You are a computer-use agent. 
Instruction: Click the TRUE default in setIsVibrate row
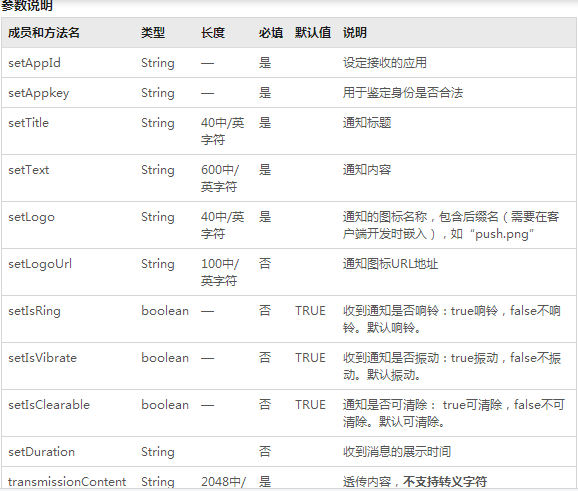[x=310, y=358]
